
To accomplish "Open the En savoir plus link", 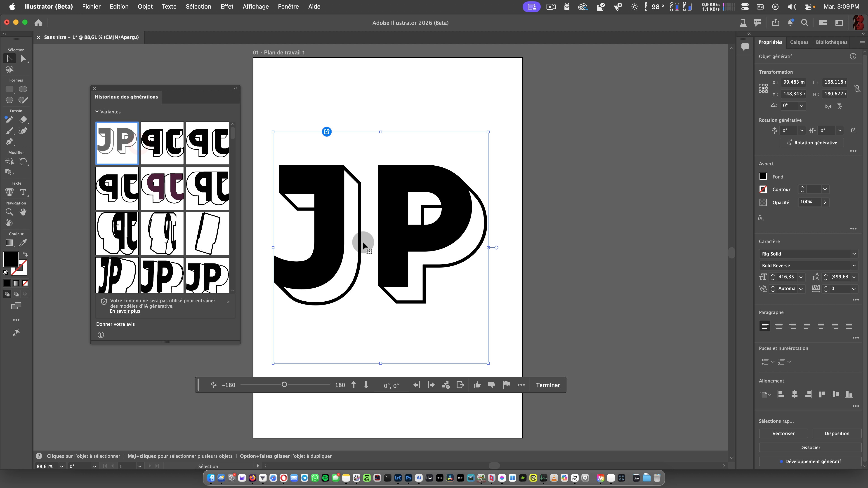I will click(125, 311).
